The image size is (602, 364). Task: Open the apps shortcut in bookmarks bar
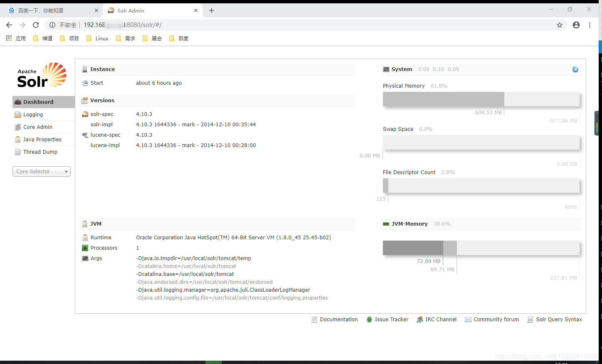coord(16,38)
